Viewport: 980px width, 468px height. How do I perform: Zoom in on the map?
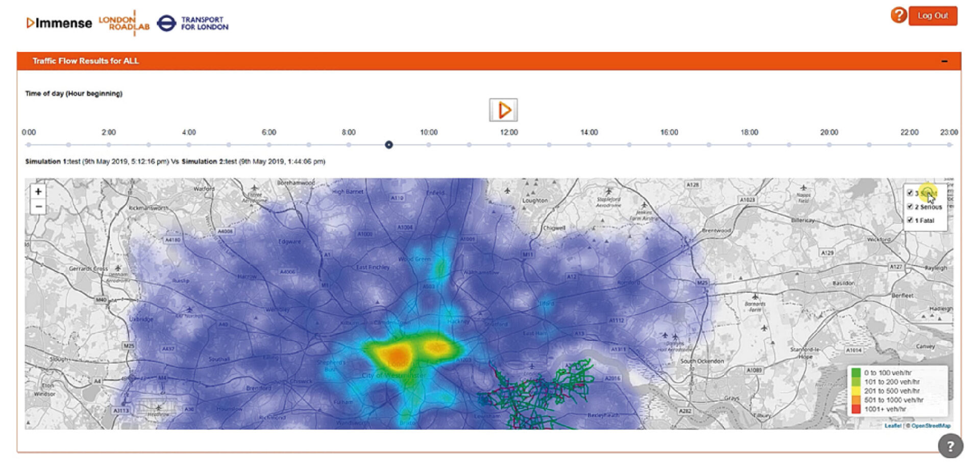(38, 192)
